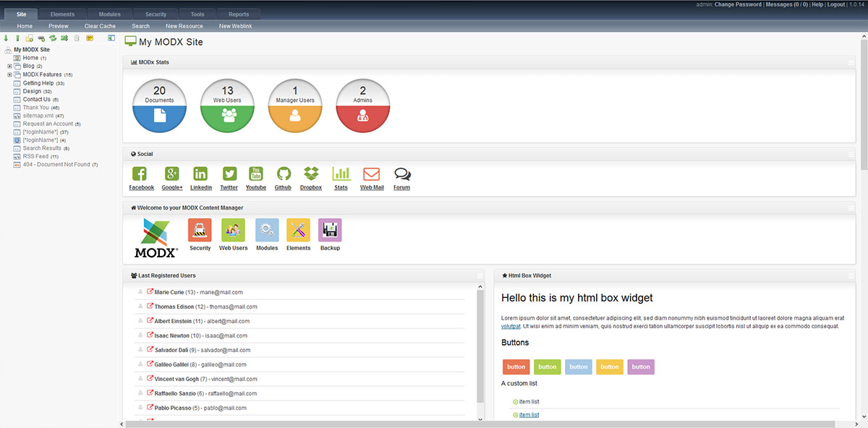Screen dimensions: 868x428
Task: Collapse the Social widget
Action: 851,154
